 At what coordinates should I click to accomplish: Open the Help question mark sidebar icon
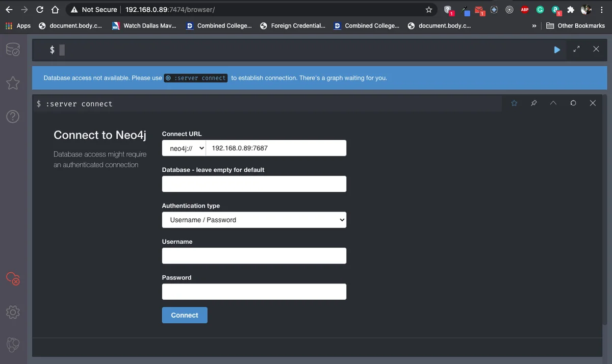click(13, 116)
